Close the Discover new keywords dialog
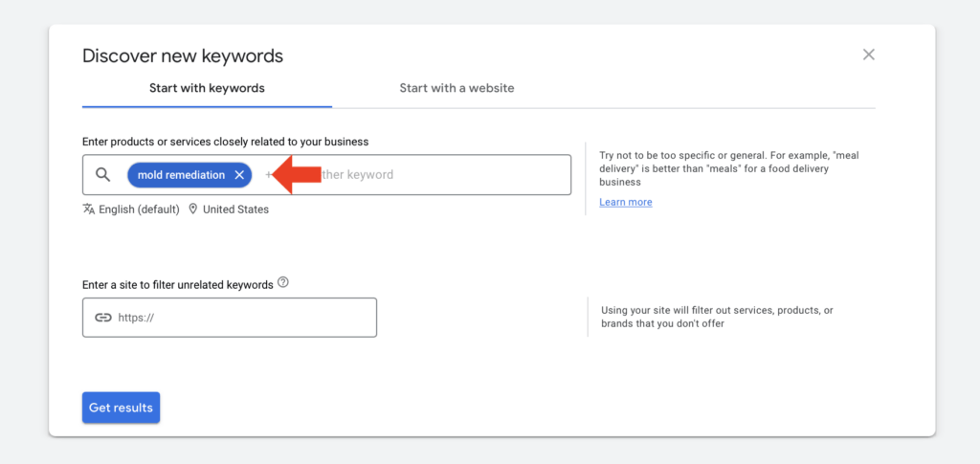980x464 pixels. click(x=868, y=55)
